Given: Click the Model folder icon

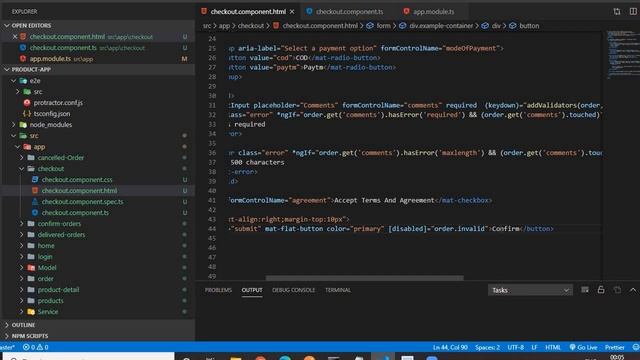Looking at the screenshot, I should 31,268.
